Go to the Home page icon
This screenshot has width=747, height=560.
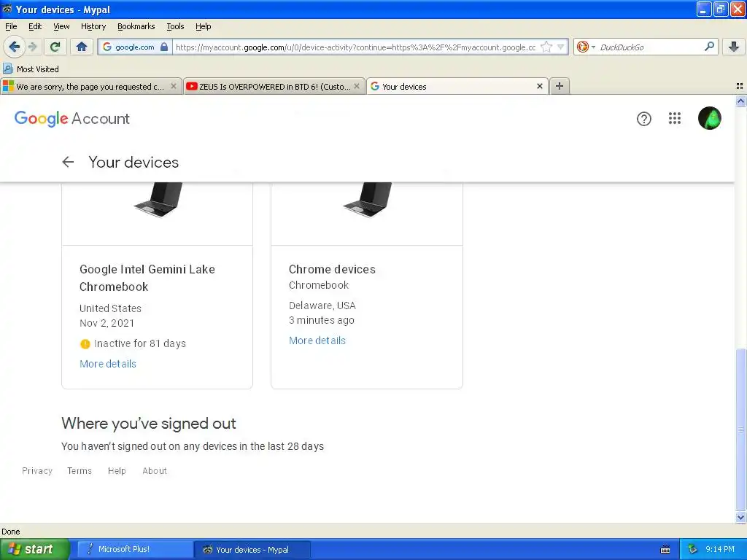[x=82, y=47]
